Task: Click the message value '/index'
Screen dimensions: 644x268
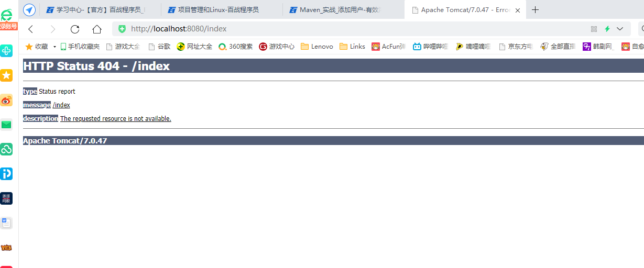Action: (61, 105)
